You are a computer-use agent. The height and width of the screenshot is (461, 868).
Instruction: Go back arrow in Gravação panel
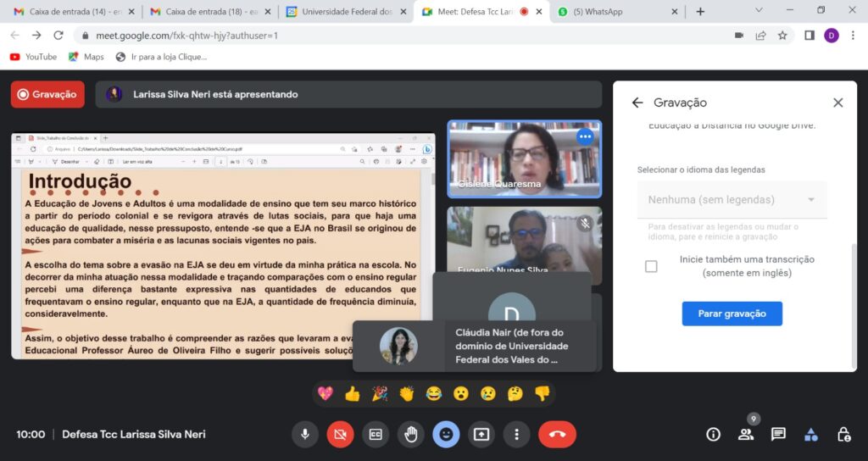(637, 103)
